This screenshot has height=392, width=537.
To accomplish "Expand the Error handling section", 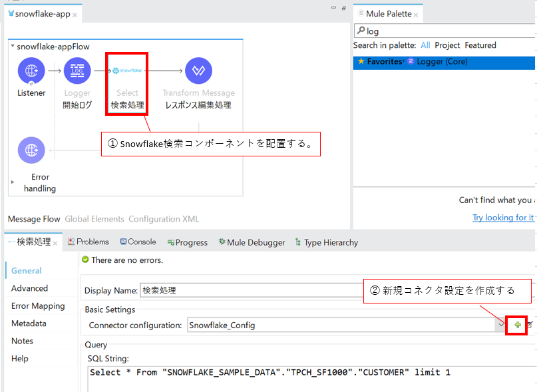I will pos(13,182).
